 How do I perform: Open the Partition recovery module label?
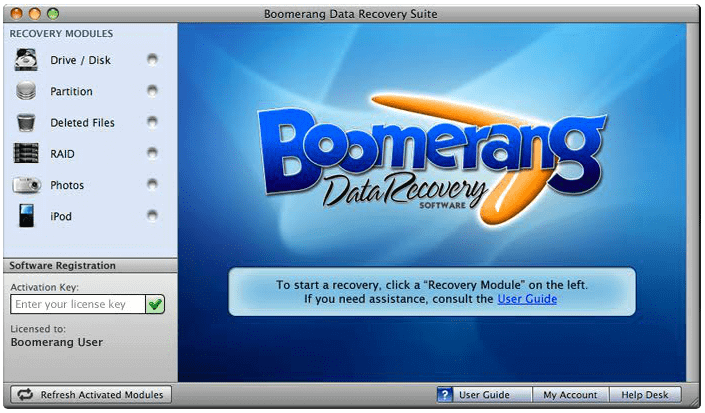click(71, 91)
